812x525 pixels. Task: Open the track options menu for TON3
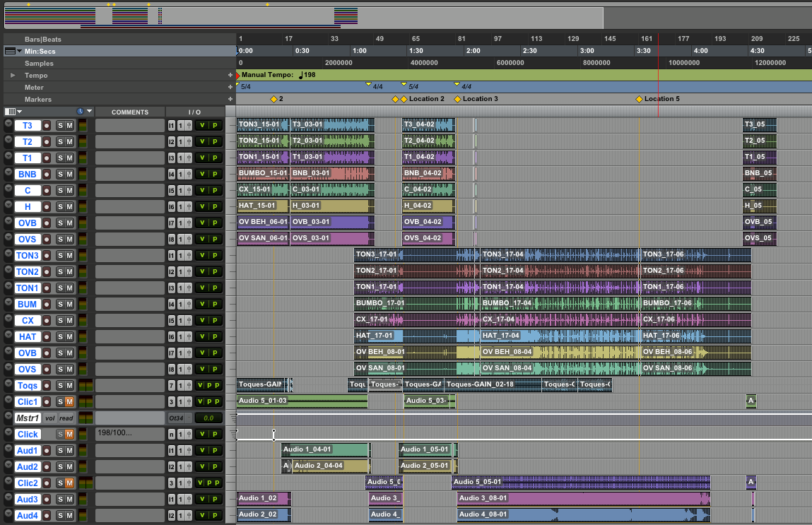[8, 254]
